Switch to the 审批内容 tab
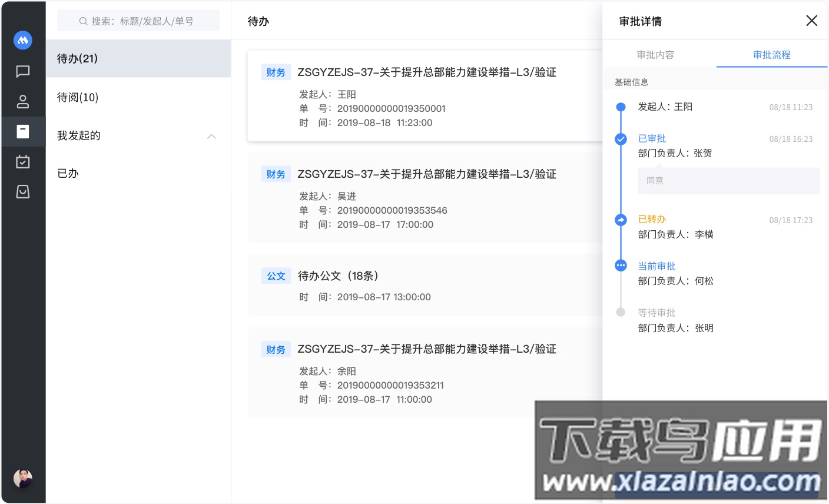The width and height of the screenshot is (829, 504). 655,54
